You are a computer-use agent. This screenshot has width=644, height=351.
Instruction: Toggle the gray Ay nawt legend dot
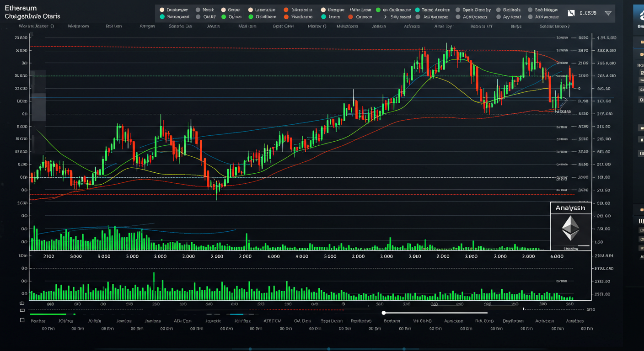(x=498, y=17)
